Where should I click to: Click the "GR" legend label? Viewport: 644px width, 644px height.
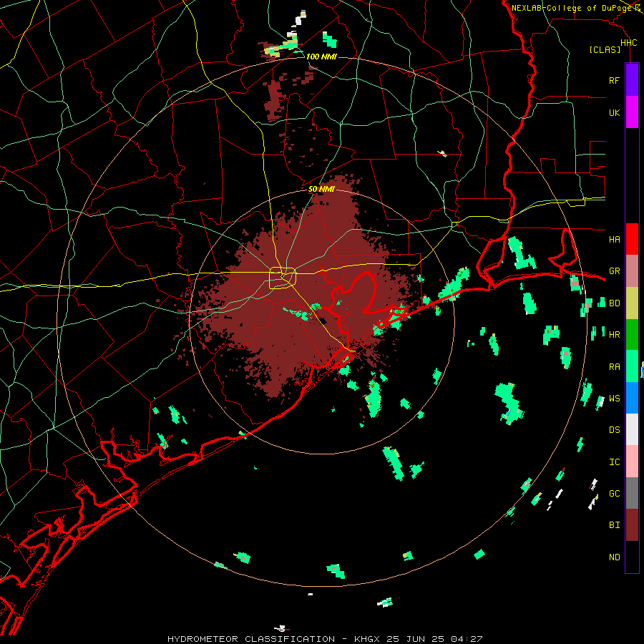point(615,271)
